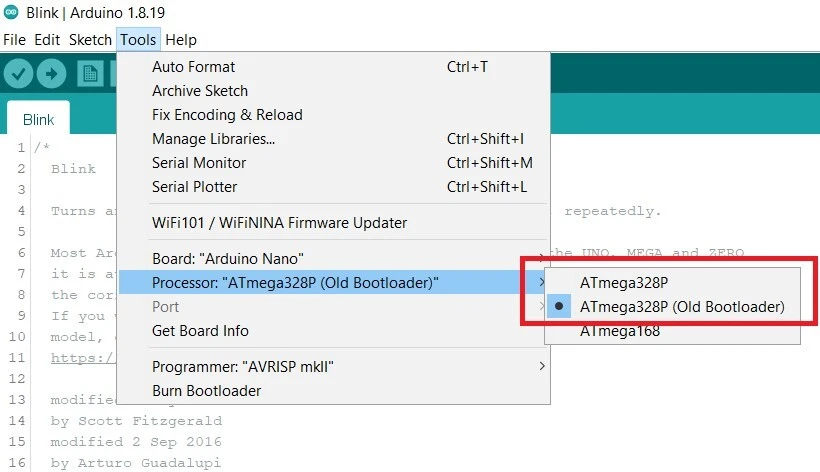The height and width of the screenshot is (472, 820).
Task: Select Burn Bootloader
Action: click(334, 391)
